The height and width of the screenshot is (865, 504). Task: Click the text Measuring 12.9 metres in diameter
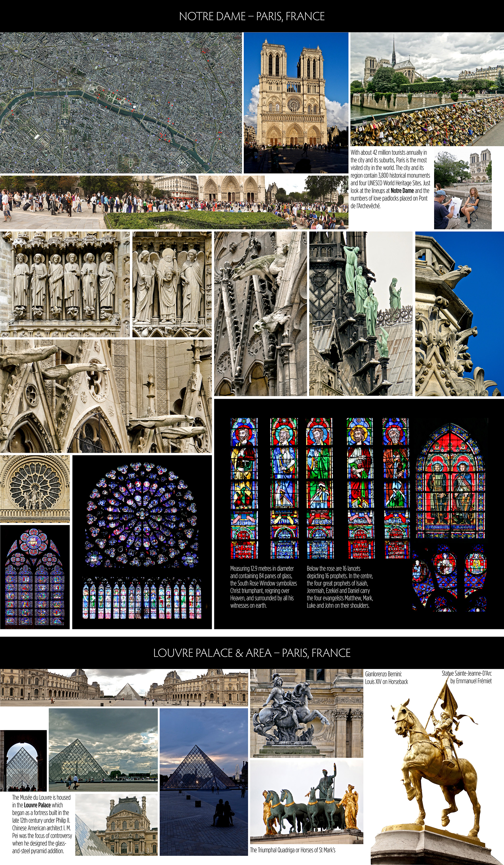click(x=264, y=587)
